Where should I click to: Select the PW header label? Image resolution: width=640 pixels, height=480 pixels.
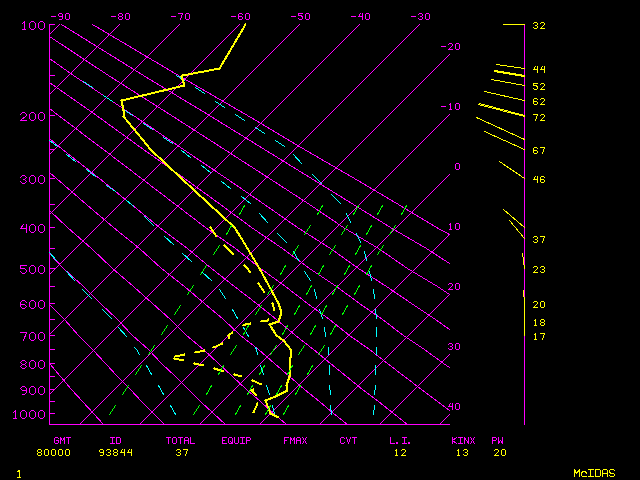tap(498, 440)
